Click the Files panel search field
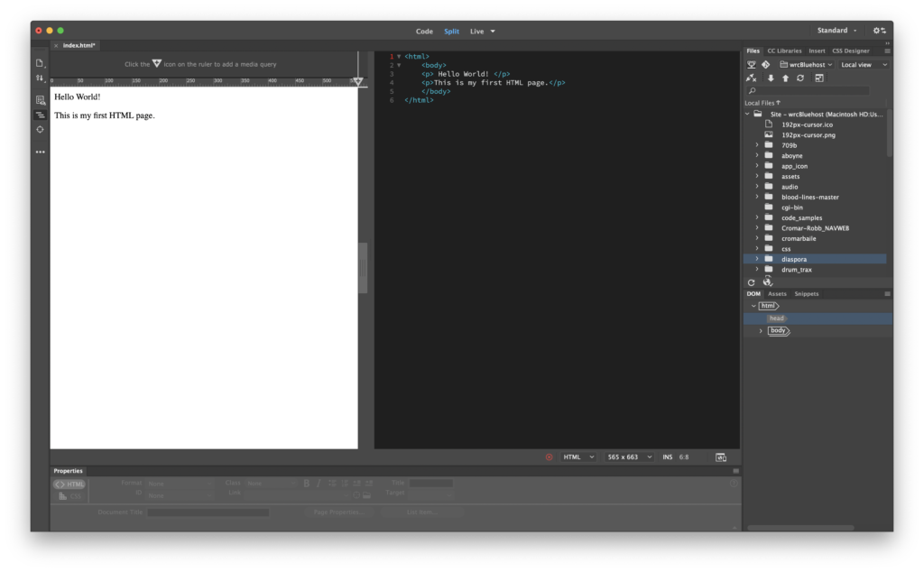 pos(808,91)
